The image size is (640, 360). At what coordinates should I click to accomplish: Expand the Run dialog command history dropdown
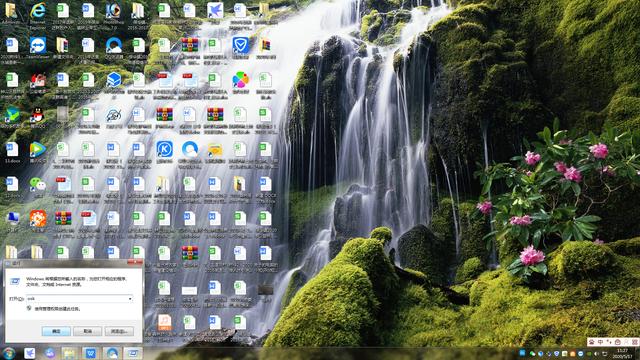click(x=130, y=299)
